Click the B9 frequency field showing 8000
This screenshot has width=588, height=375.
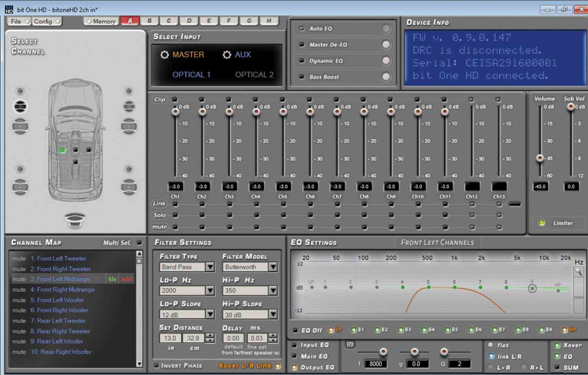[376, 364]
